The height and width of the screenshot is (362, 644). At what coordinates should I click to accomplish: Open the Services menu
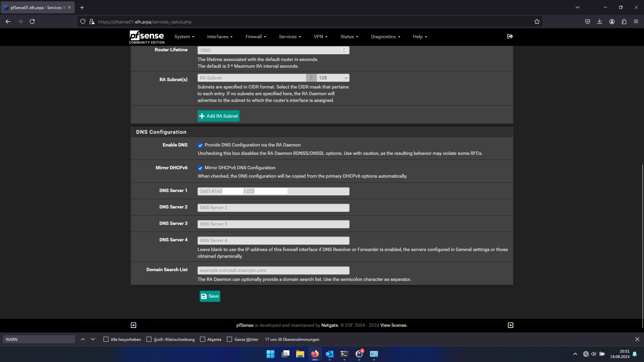click(290, 37)
